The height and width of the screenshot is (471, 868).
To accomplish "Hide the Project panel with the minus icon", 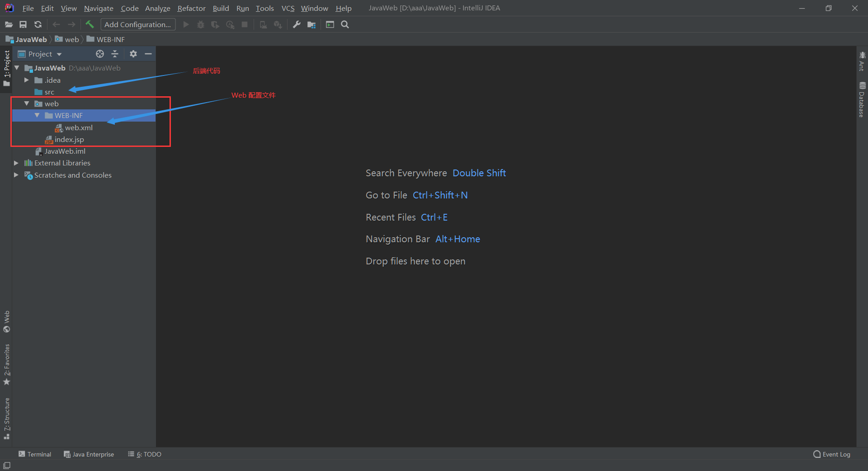I will (148, 54).
